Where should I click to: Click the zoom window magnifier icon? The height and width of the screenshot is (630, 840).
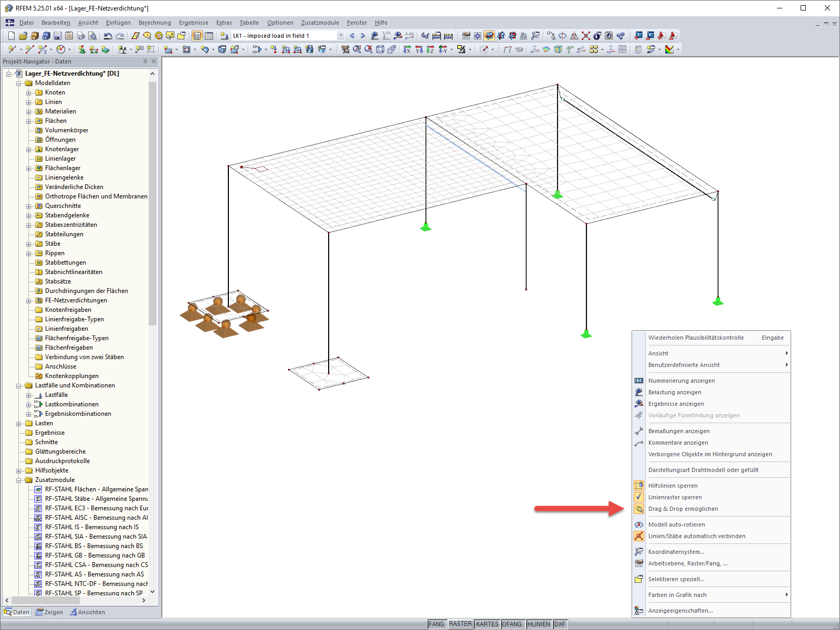point(357,49)
